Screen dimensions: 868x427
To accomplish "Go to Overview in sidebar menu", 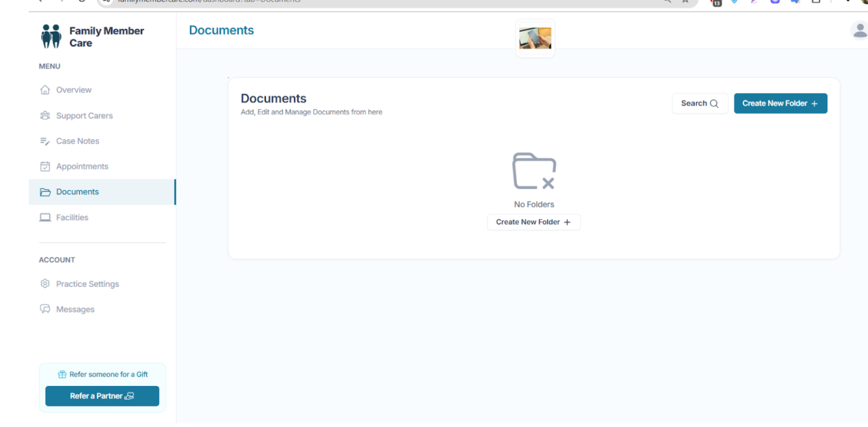I will [74, 90].
